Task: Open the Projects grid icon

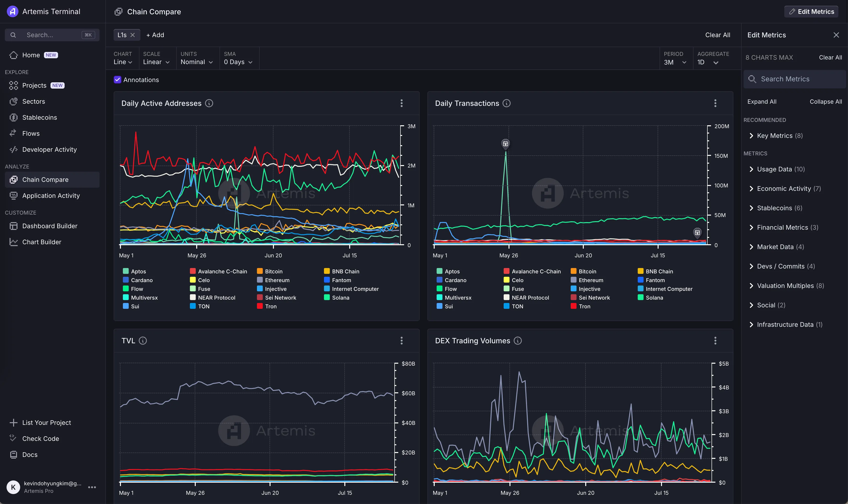Action: pos(14,86)
